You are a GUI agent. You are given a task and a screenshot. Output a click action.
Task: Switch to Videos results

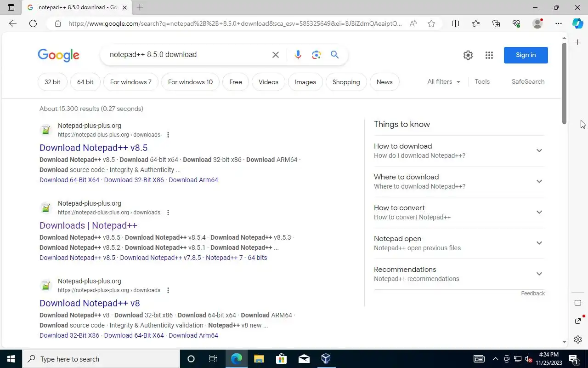268,82
